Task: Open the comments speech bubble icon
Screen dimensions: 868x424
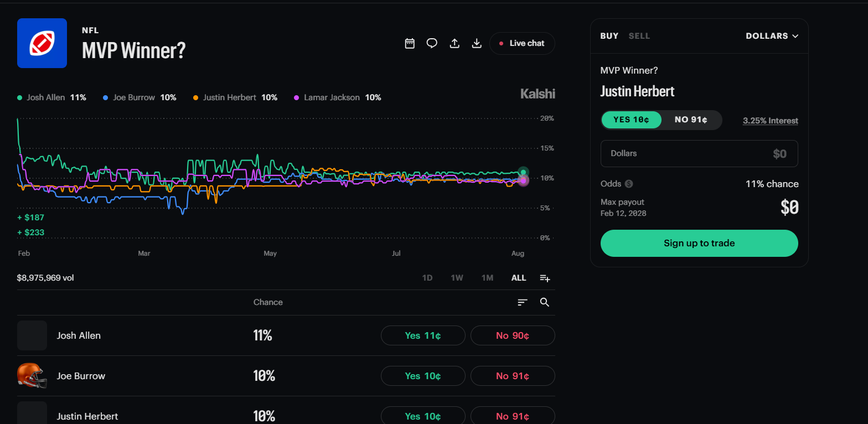Action: click(x=432, y=43)
